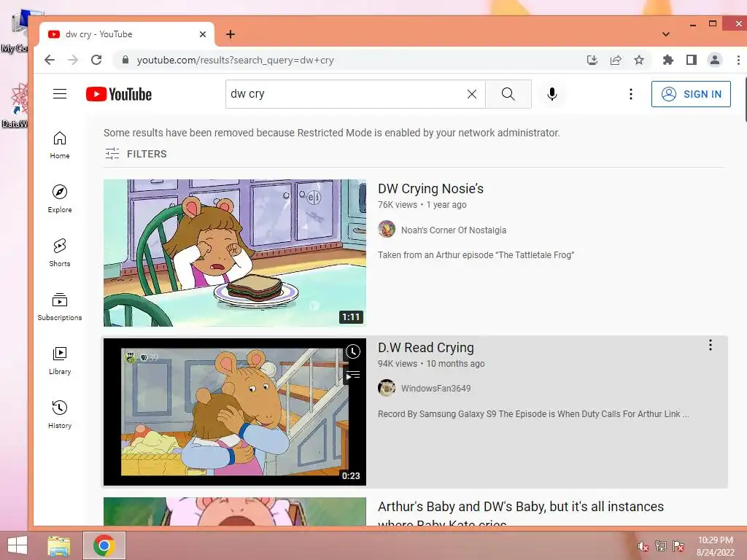Open History in the sidebar
Viewport: 747px width, 560px height.
coord(60,415)
